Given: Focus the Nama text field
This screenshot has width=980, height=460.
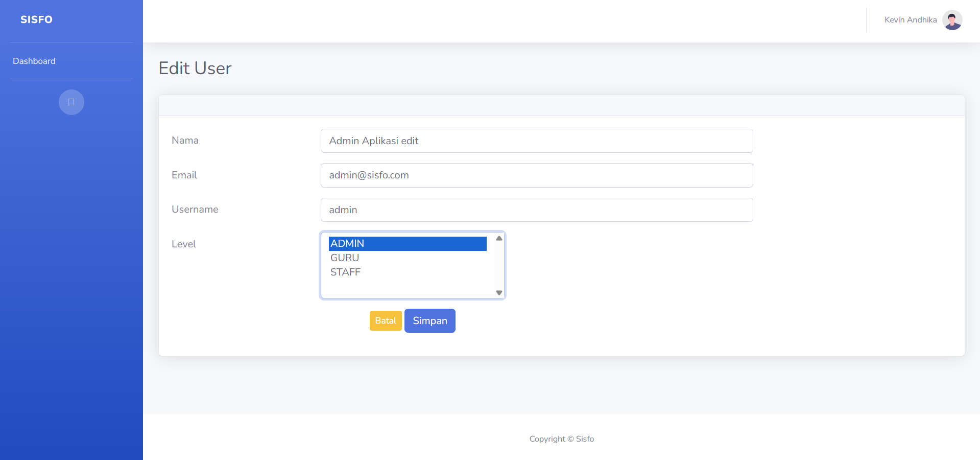Looking at the screenshot, I should point(536,141).
